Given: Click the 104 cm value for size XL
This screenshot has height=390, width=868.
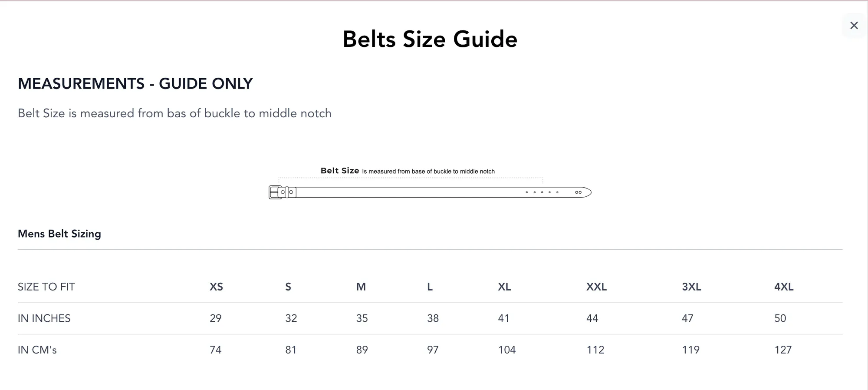Looking at the screenshot, I should [506, 350].
